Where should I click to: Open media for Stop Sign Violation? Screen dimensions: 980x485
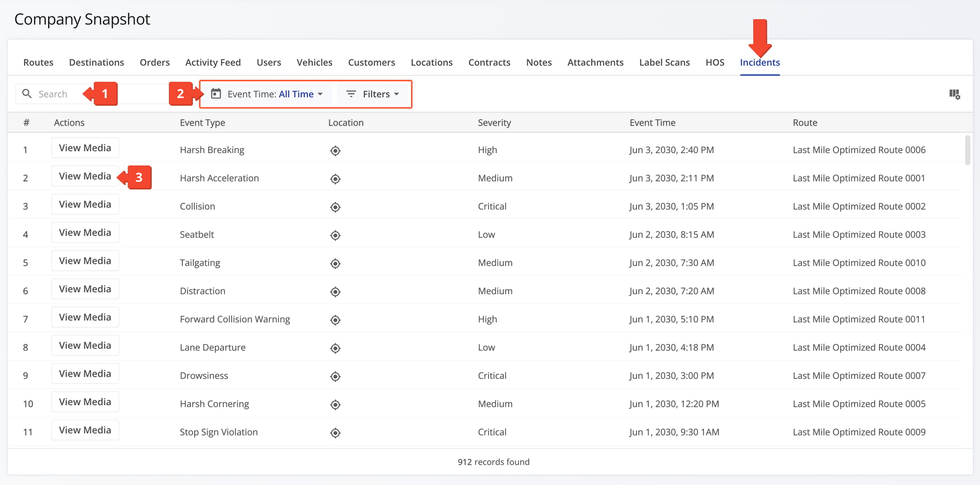85,430
